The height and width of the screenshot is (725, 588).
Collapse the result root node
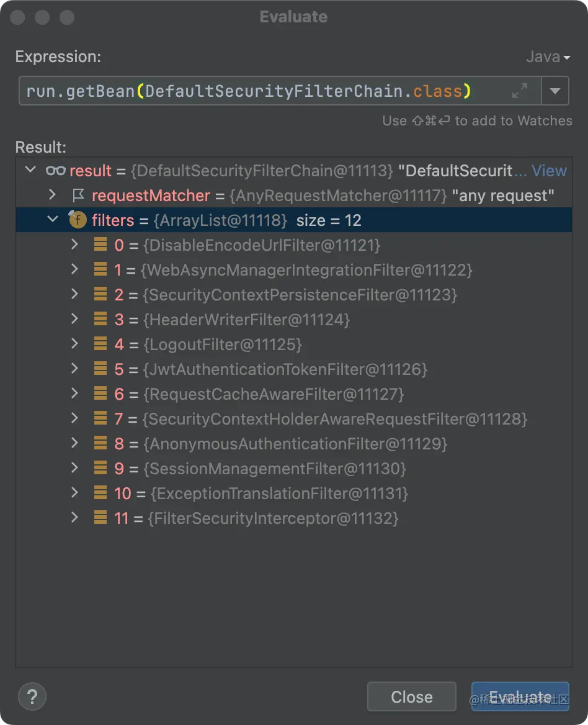(x=30, y=169)
